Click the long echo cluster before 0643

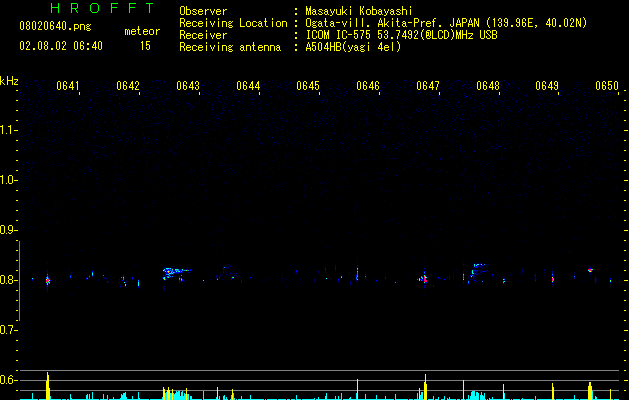click(x=177, y=273)
